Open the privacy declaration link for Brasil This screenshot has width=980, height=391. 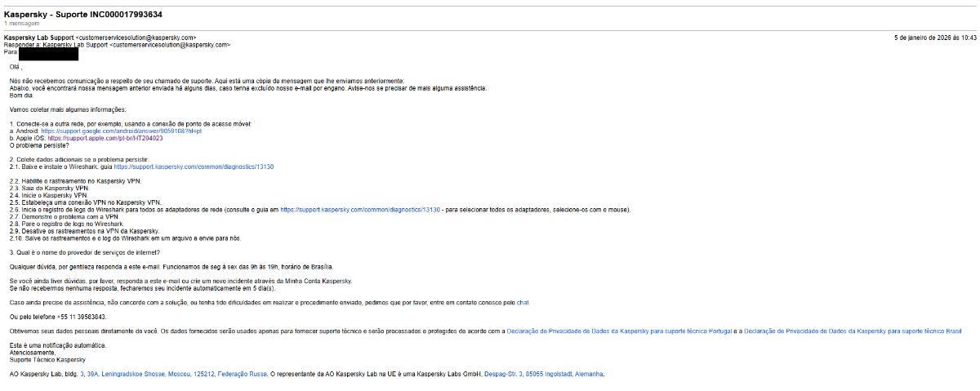[x=853, y=331]
